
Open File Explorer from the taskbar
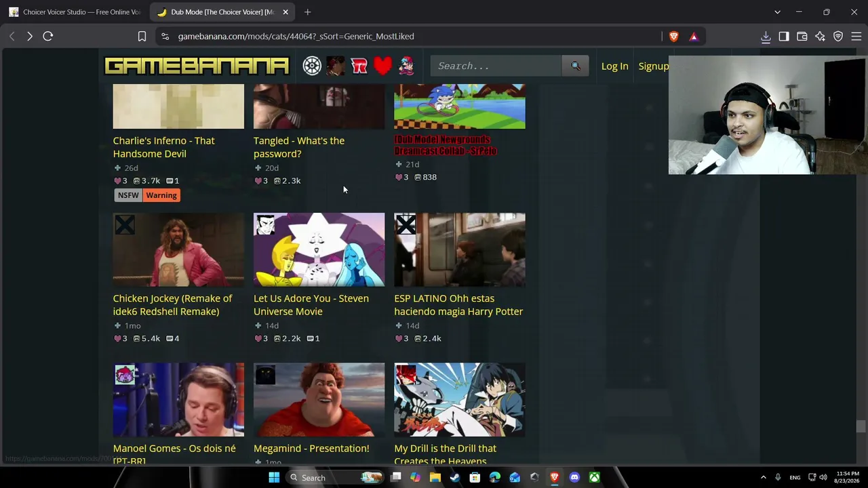tap(435, 478)
